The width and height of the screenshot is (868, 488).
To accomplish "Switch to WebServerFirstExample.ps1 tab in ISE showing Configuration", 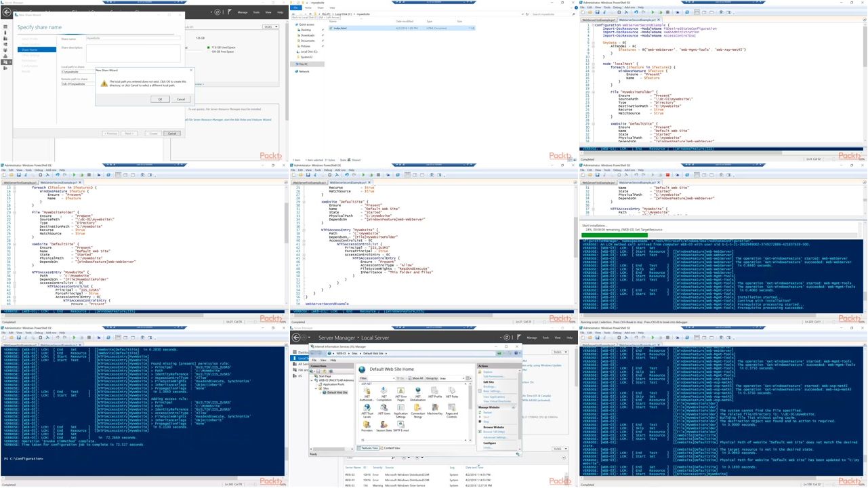I will point(598,20).
